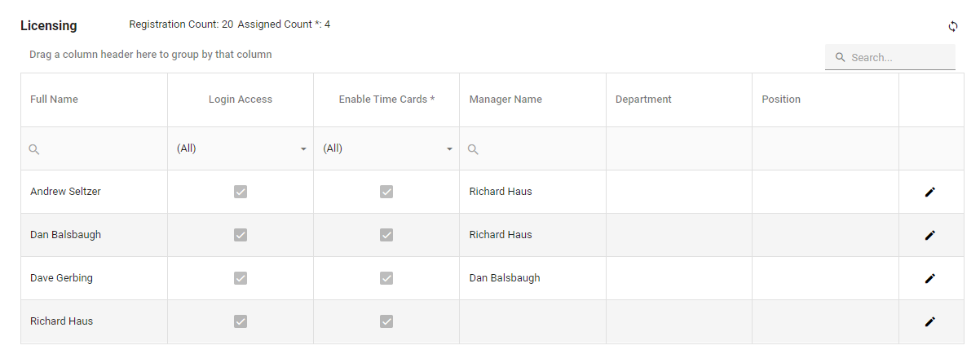Toggle Login Access checkbox for Richard Haus
Image resolution: width=980 pixels, height=363 pixels.
(x=241, y=321)
